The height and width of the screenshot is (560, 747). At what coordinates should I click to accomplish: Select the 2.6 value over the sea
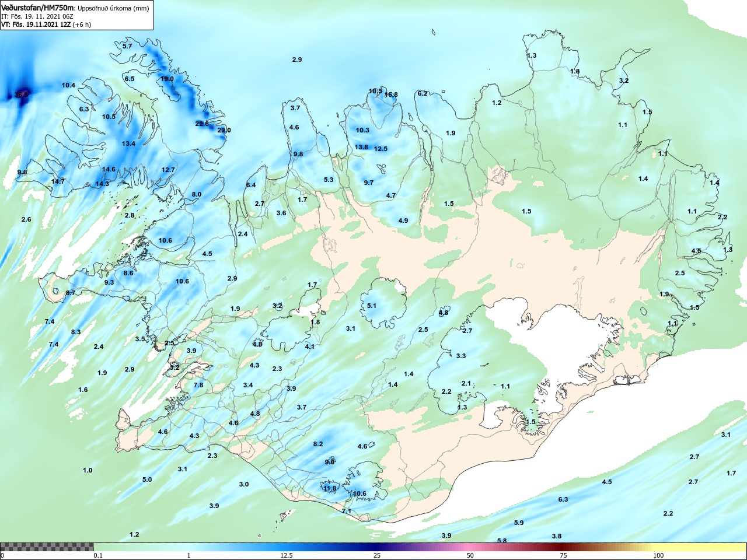click(x=26, y=219)
